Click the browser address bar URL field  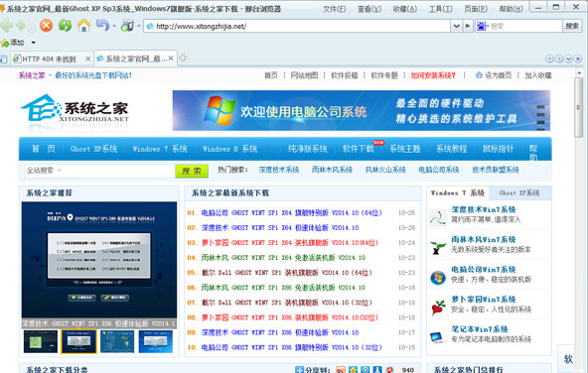(297, 26)
